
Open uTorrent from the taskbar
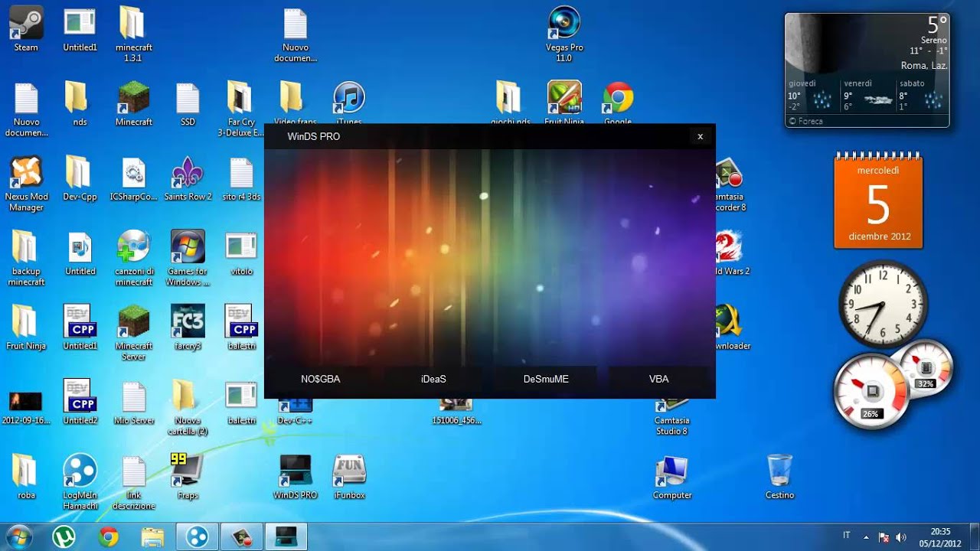click(x=64, y=537)
